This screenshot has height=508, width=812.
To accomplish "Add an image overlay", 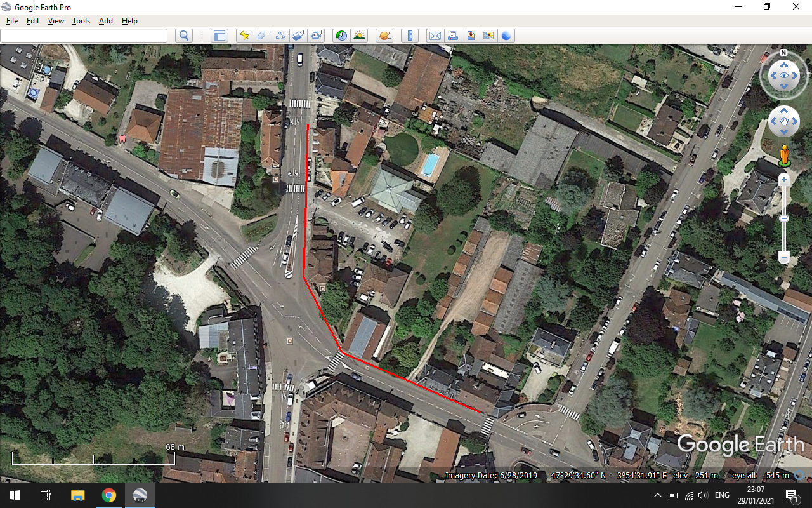I will point(298,36).
